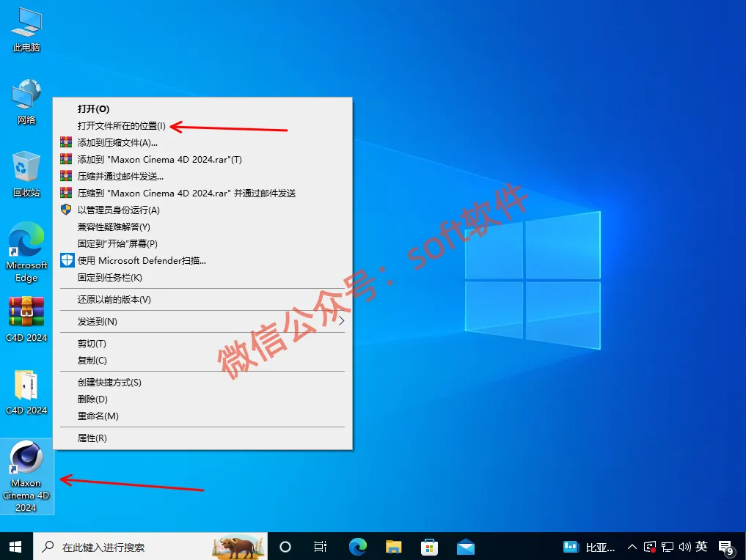Choose 剪切(T) in the context menu
This screenshot has width=746, height=560.
(202, 344)
